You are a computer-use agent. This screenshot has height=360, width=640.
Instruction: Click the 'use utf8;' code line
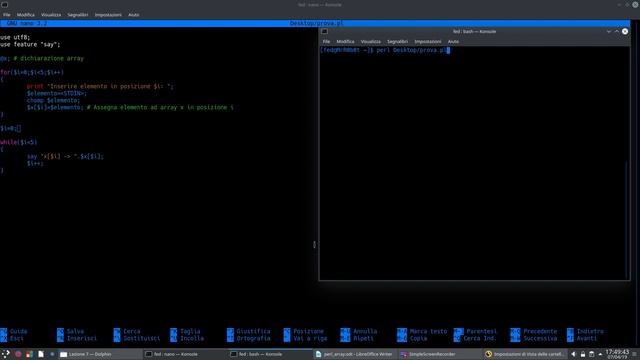pyautogui.click(x=15, y=38)
